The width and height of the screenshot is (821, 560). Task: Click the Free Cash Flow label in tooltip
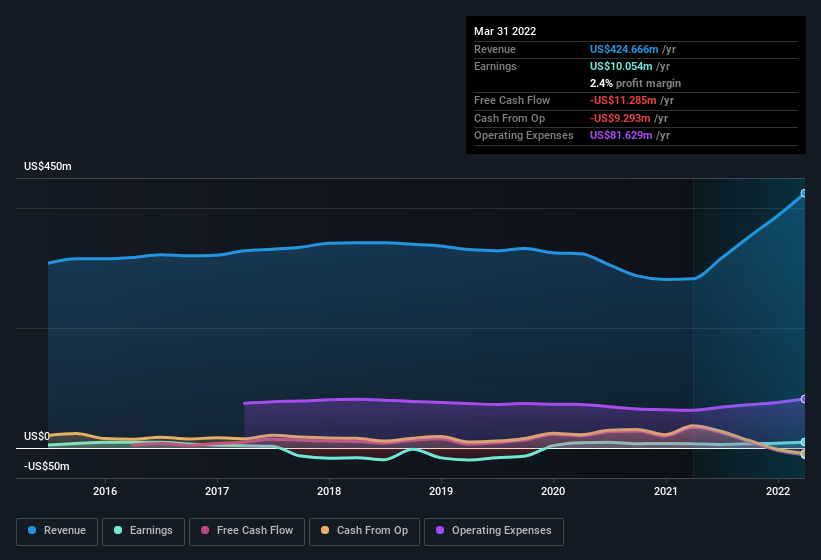[x=512, y=100]
